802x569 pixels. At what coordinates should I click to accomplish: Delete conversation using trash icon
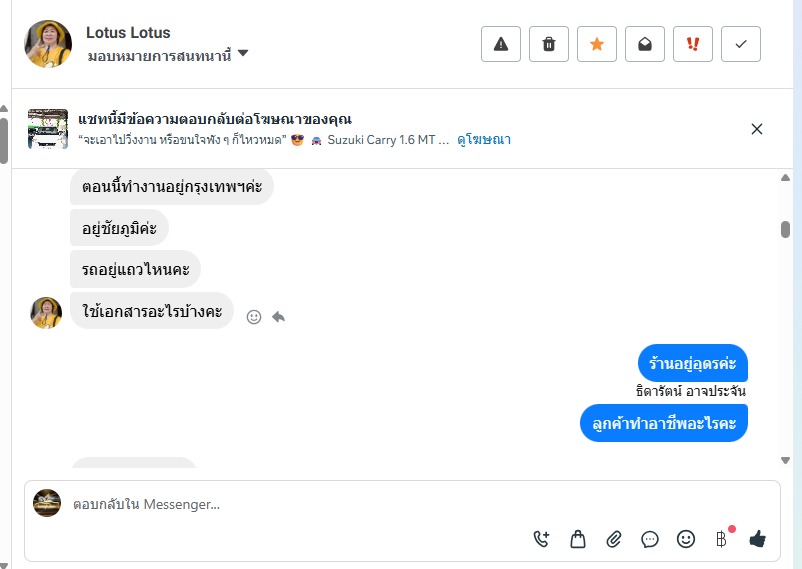(549, 44)
